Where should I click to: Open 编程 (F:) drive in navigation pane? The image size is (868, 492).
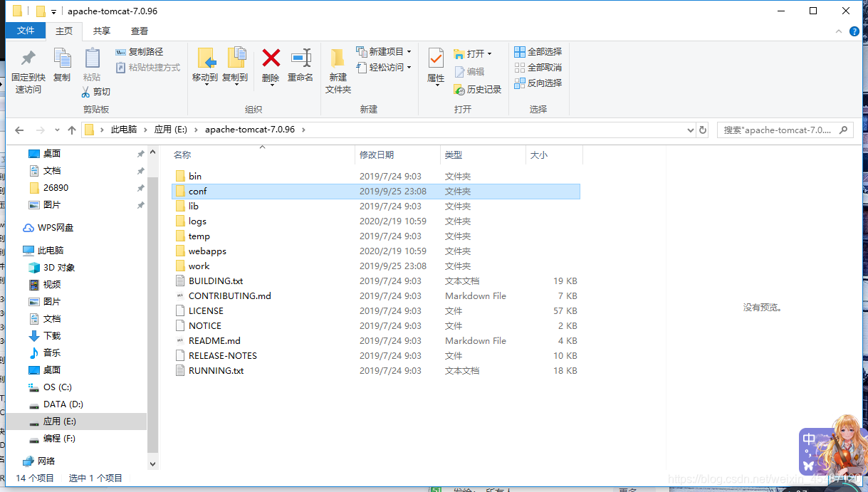pos(59,439)
